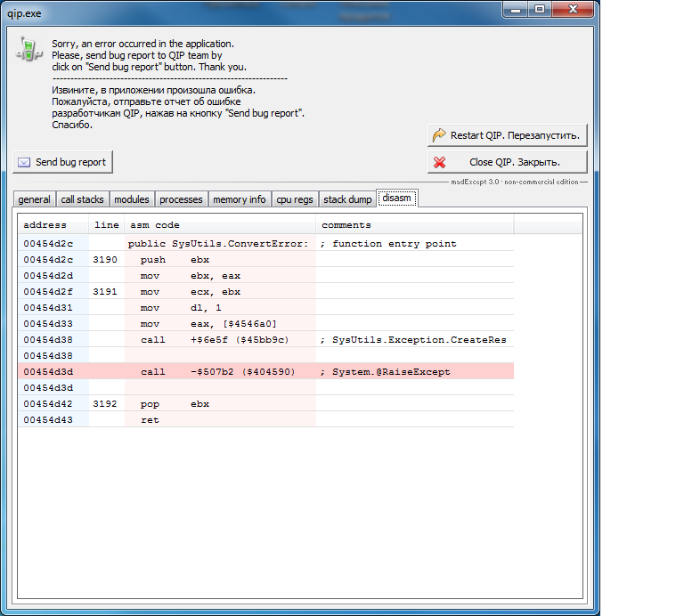Open the processes tab
The image size is (684, 616).
[181, 199]
